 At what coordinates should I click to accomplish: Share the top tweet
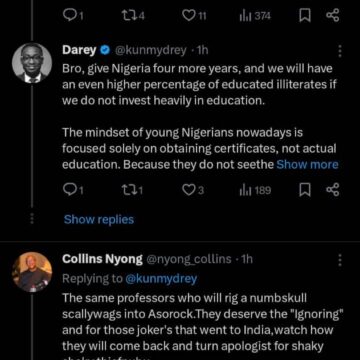(332, 15)
